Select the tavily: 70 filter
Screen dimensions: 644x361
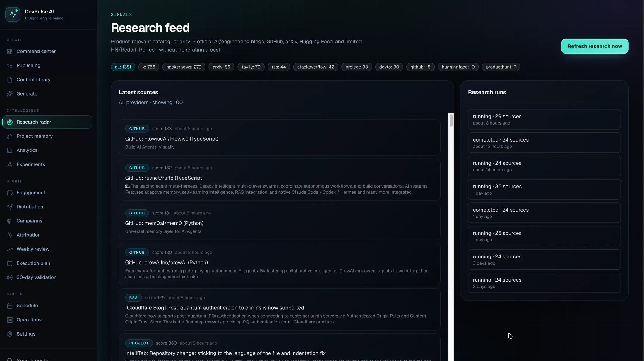[x=251, y=67]
